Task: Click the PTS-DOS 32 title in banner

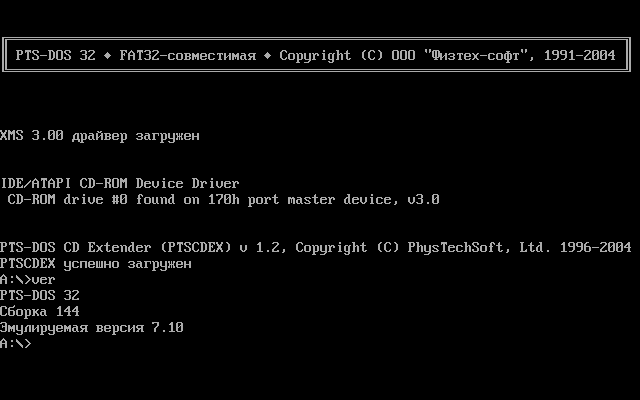Action: tap(56, 55)
